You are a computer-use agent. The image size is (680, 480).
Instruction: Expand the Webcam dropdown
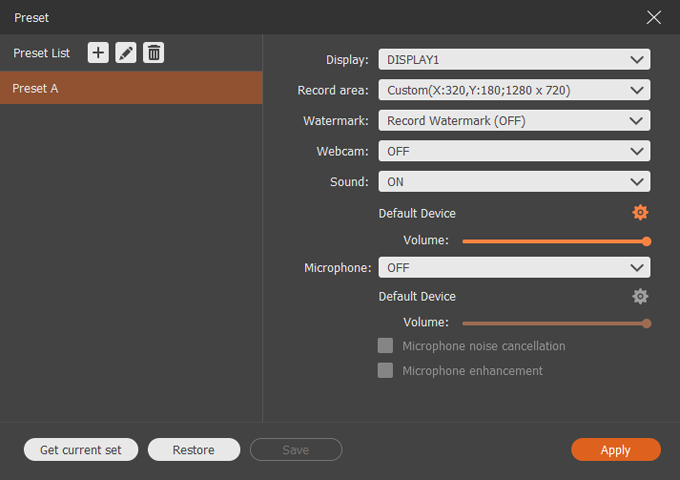pyautogui.click(x=514, y=151)
